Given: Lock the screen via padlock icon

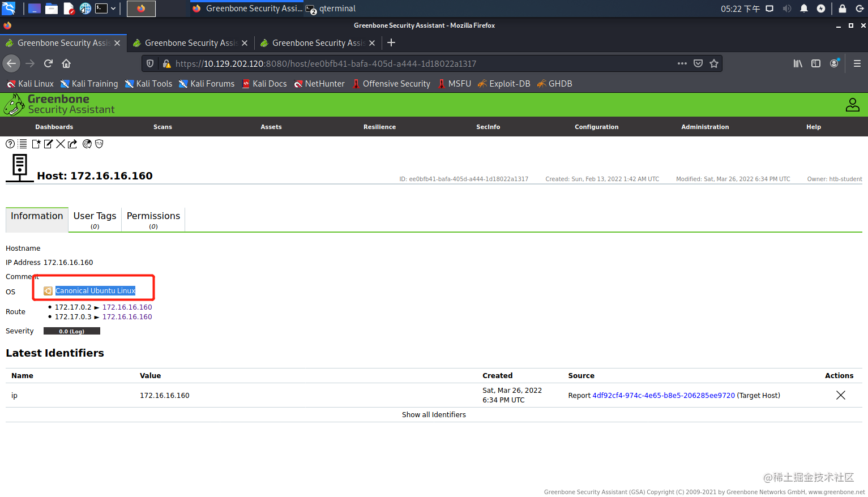Looking at the screenshot, I should click(843, 8).
